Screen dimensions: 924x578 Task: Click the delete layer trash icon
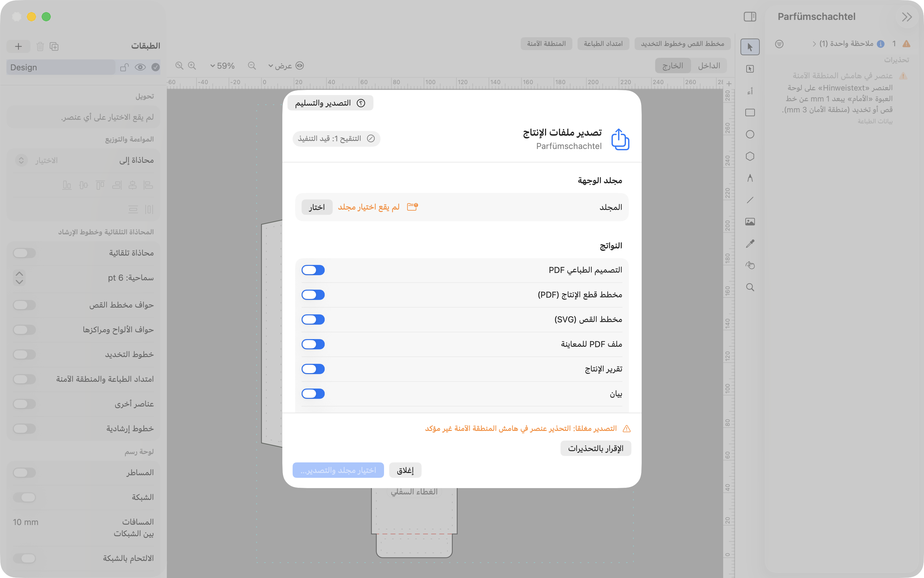40,46
